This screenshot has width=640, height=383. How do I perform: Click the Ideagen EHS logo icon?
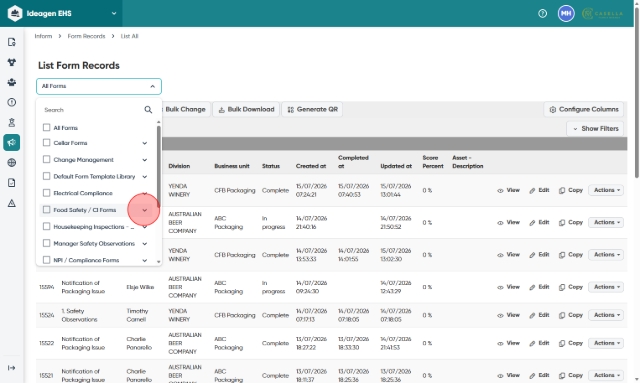15,13
